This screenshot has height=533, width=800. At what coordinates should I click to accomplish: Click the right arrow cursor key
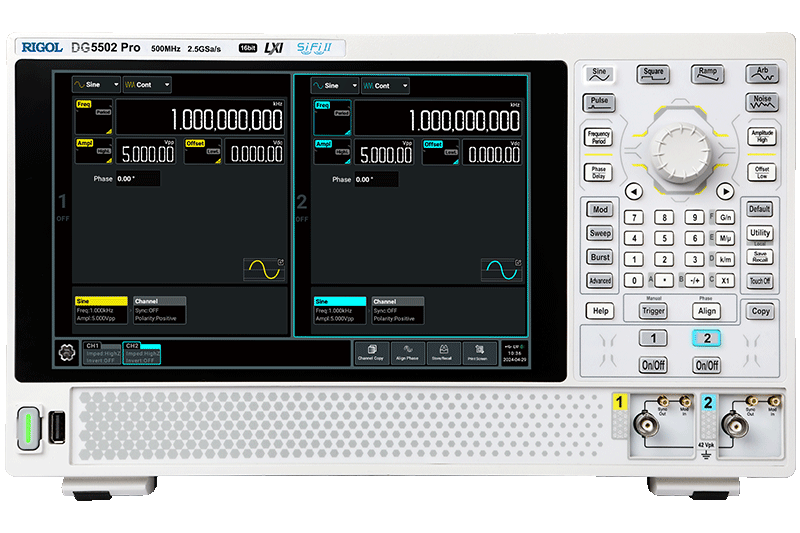725,191
